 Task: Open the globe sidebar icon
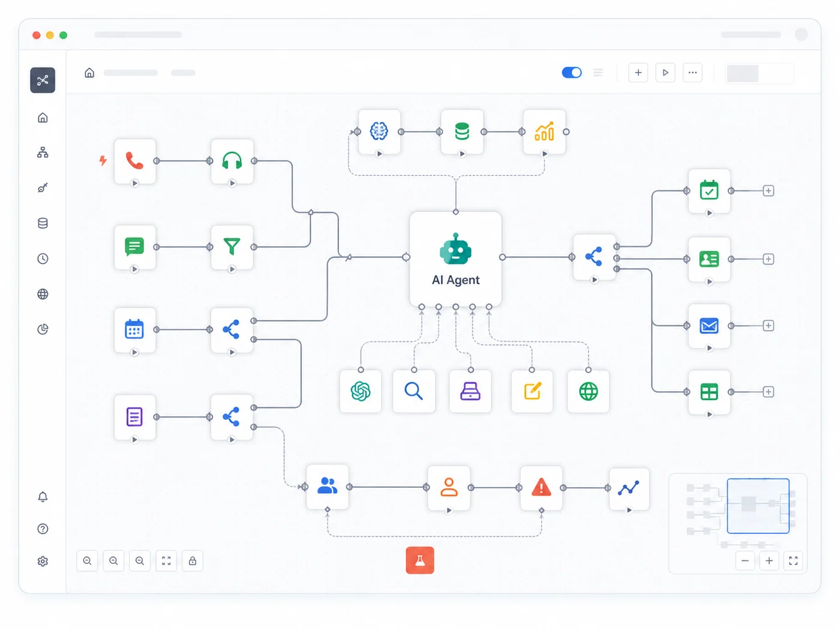click(x=43, y=294)
